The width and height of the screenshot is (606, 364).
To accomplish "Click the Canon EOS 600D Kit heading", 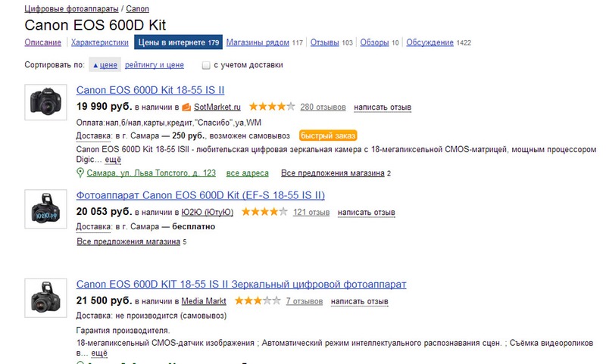I will [x=95, y=25].
